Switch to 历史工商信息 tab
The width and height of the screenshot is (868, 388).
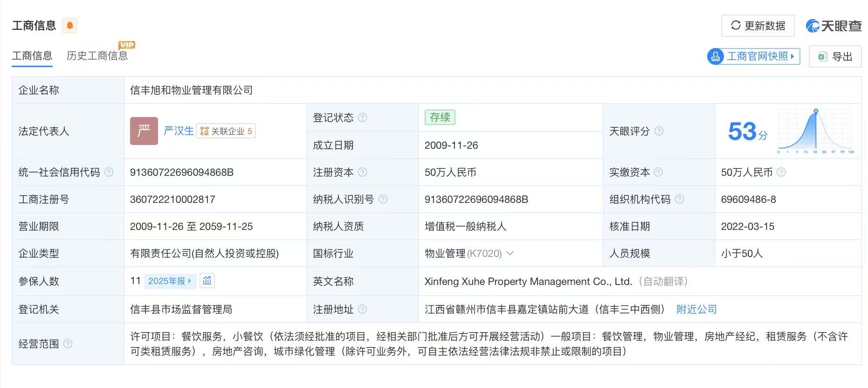(x=97, y=56)
